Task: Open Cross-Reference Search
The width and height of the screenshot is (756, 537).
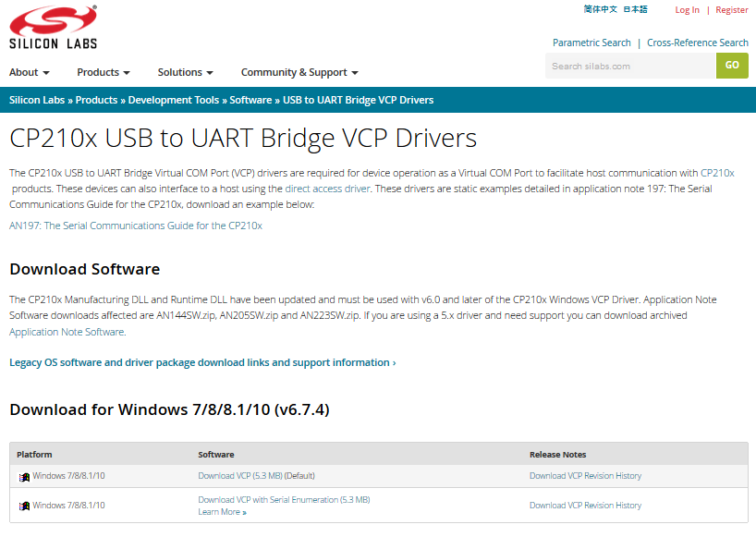Action: (697, 43)
